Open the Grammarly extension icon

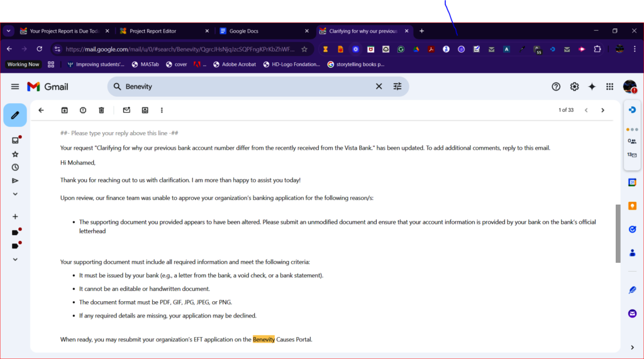(x=401, y=49)
